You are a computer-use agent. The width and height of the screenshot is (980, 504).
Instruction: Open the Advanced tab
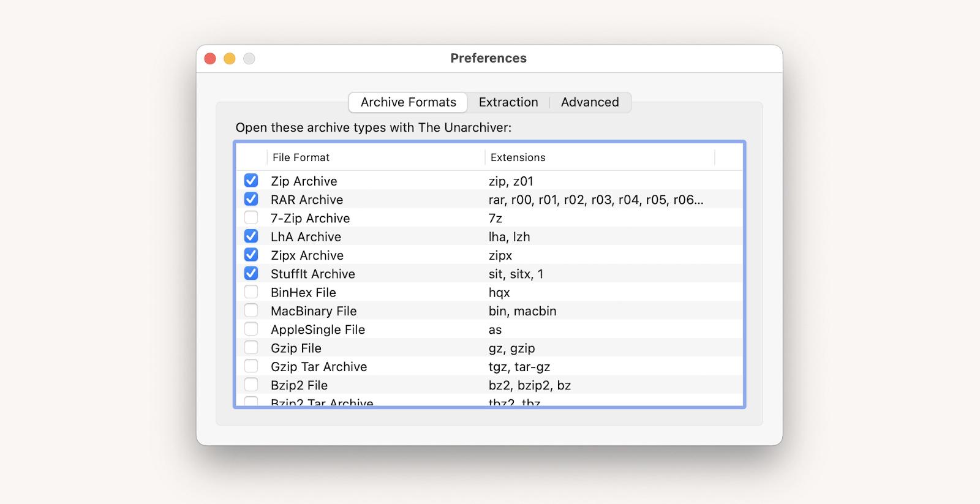click(x=590, y=102)
